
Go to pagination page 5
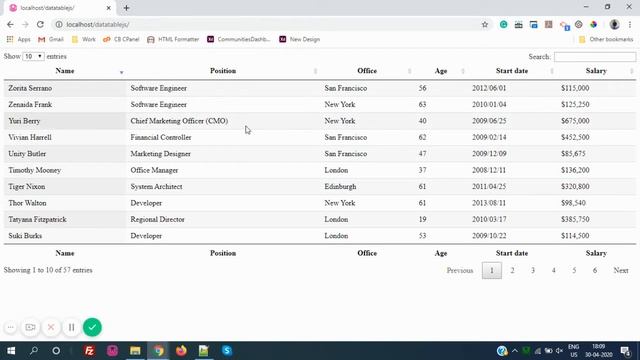(574, 270)
